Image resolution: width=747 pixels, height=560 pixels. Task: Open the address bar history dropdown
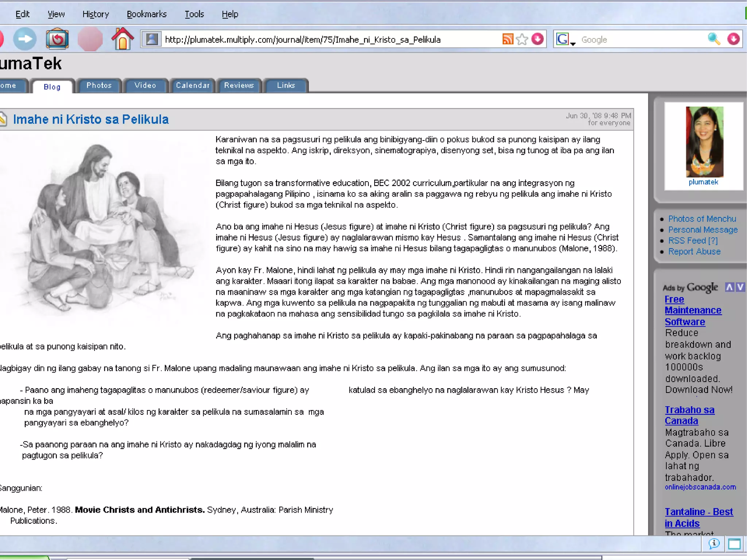(537, 39)
